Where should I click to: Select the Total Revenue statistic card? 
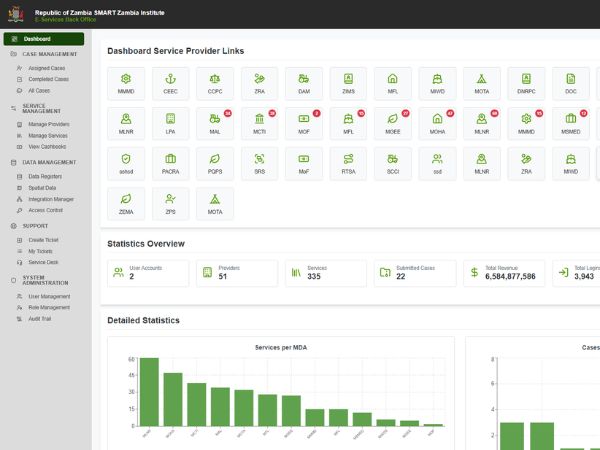[x=504, y=273]
